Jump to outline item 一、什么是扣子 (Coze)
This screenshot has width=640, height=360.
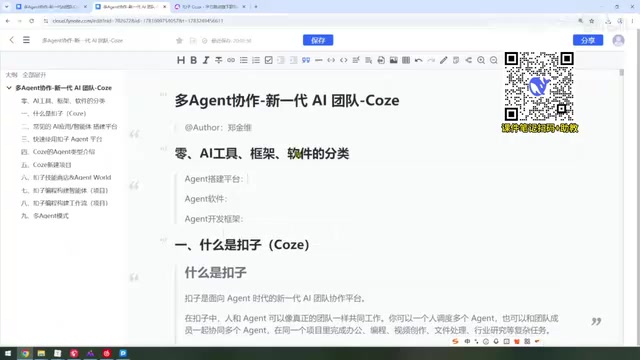click(53, 113)
